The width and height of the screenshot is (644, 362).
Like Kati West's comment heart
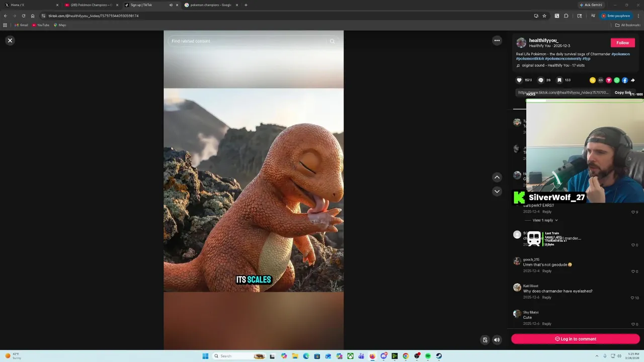633,298
